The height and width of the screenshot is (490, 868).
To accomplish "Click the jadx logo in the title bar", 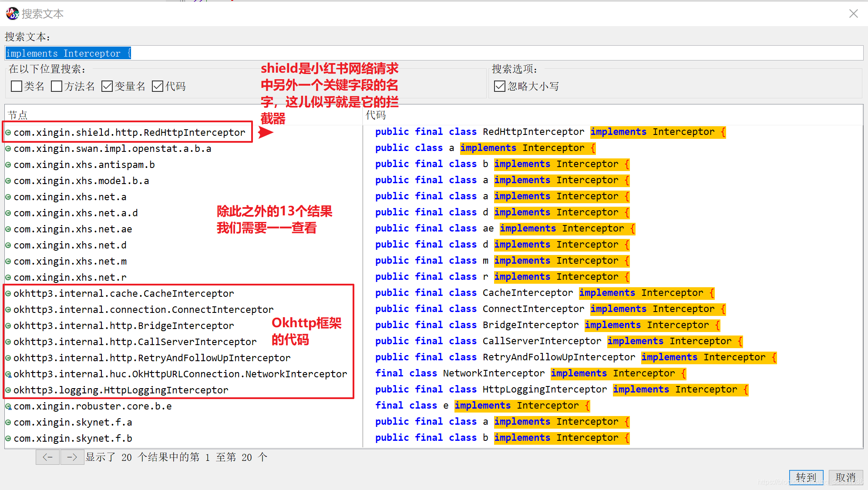I will [12, 14].
